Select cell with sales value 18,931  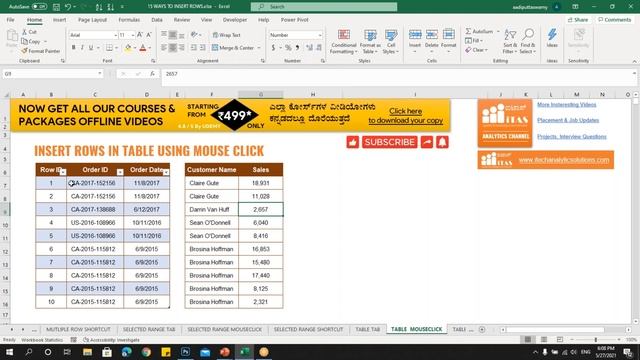pyautogui.click(x=260, y=183)
